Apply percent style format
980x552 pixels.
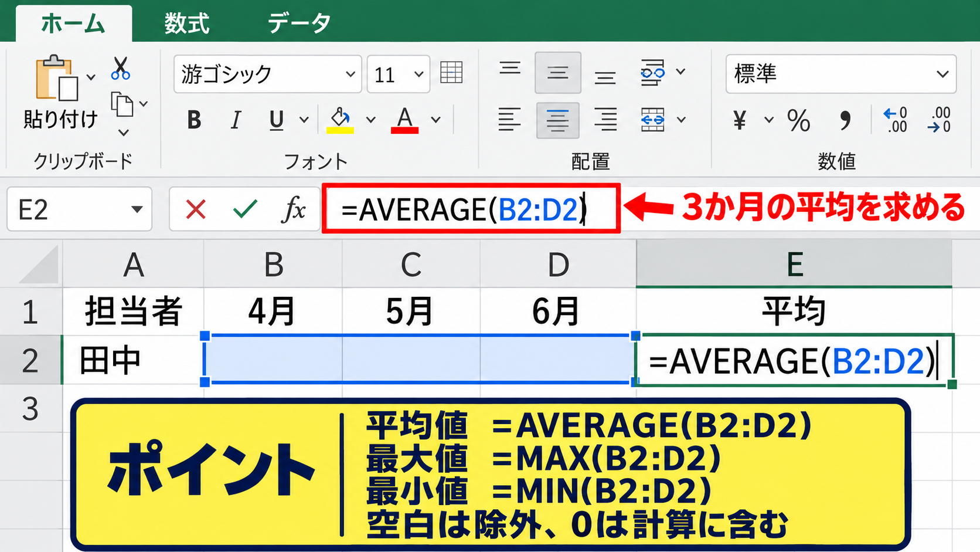(x=798, y=120)
